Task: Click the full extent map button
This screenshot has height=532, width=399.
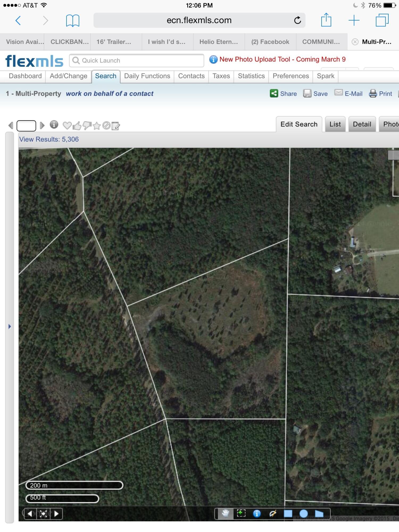Action: [43, 514]
